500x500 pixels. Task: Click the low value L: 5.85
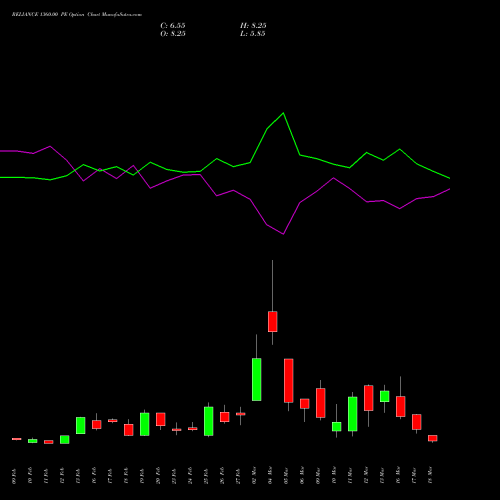pyautogui.click(x=253, y=34)
